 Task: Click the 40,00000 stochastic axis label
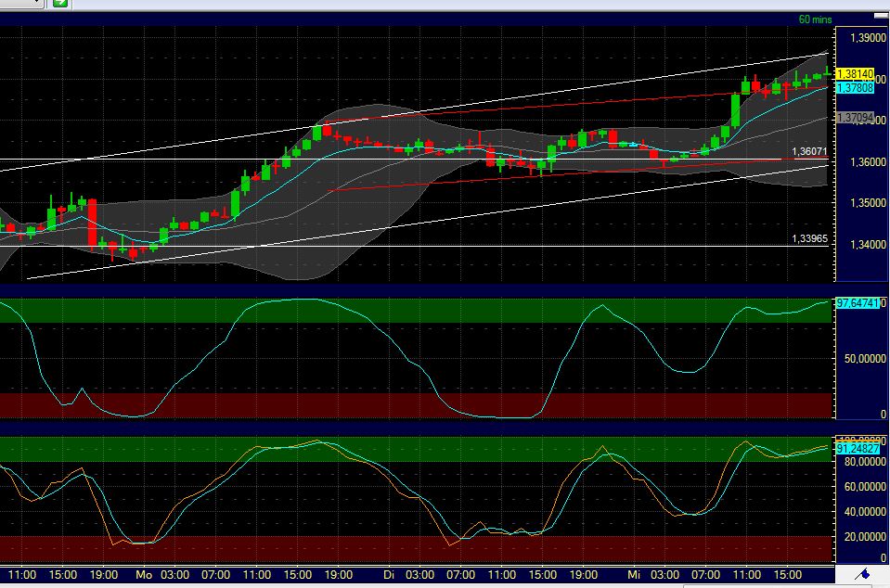(865, 512)
